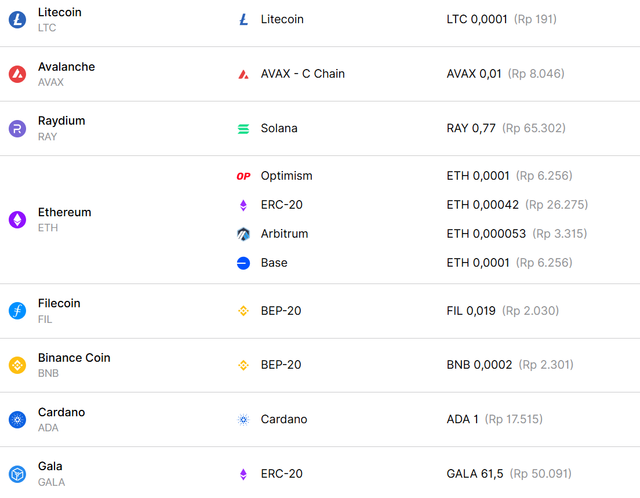Viewport: 640px width, 498px height.
Task: Click the Optimism OP network icon
Action: (x=244, y=176)
